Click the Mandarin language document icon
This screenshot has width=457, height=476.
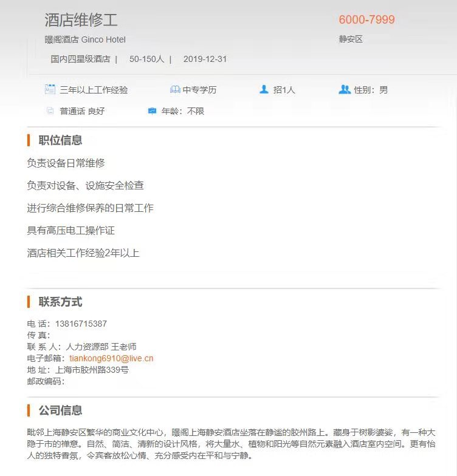50,110
